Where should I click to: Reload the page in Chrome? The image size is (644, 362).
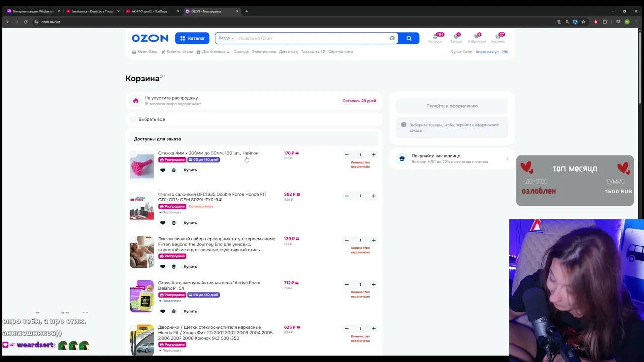point(26,22)
